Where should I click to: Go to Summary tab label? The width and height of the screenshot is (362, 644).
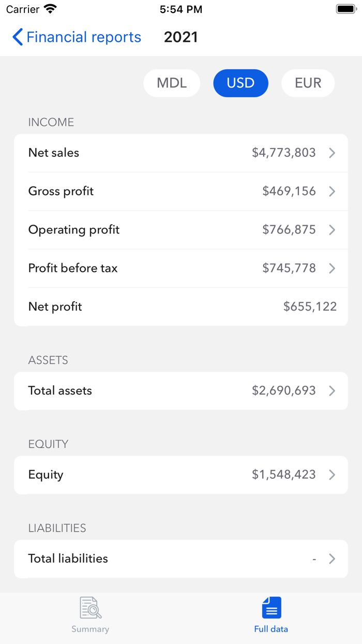point(90,630)
